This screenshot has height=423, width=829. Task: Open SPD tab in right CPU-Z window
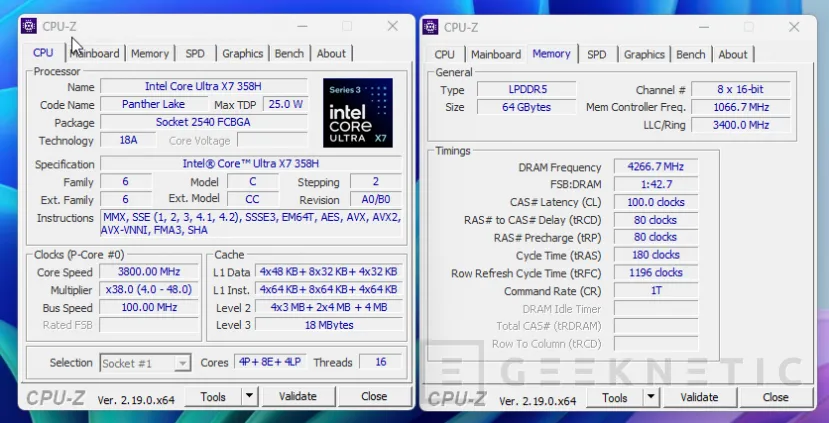click(x=597, y=54)
